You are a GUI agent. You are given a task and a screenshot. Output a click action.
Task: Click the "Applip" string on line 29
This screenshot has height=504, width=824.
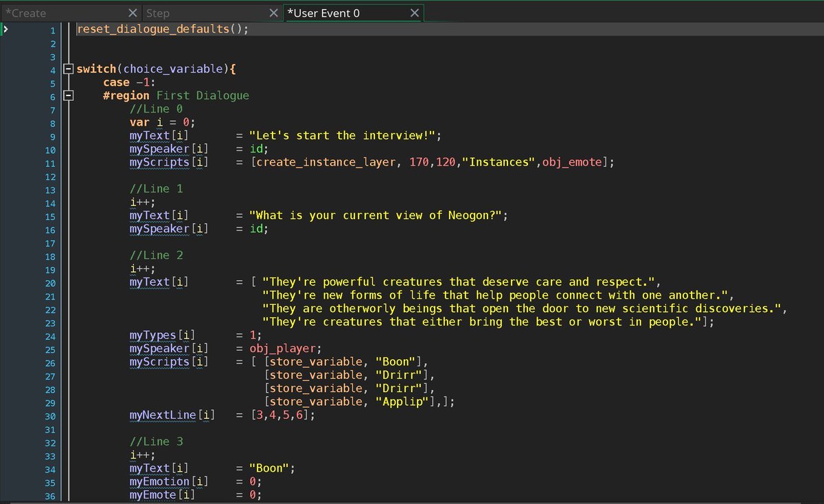click(402, 401)
